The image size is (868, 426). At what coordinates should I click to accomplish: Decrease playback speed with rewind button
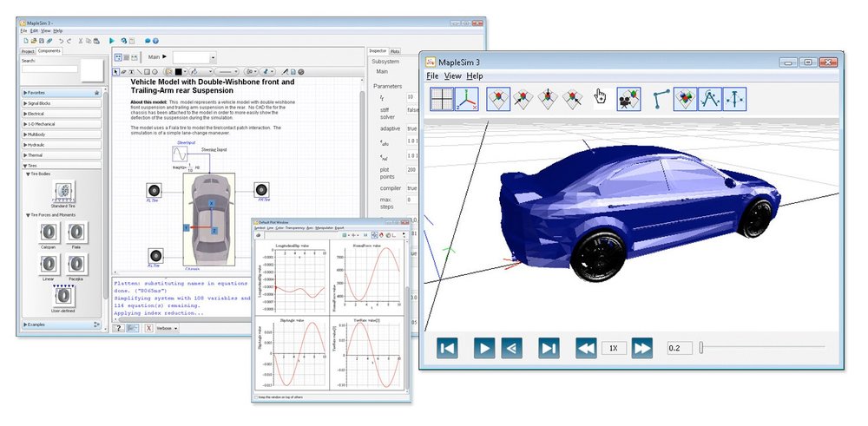tap(586, 348)
